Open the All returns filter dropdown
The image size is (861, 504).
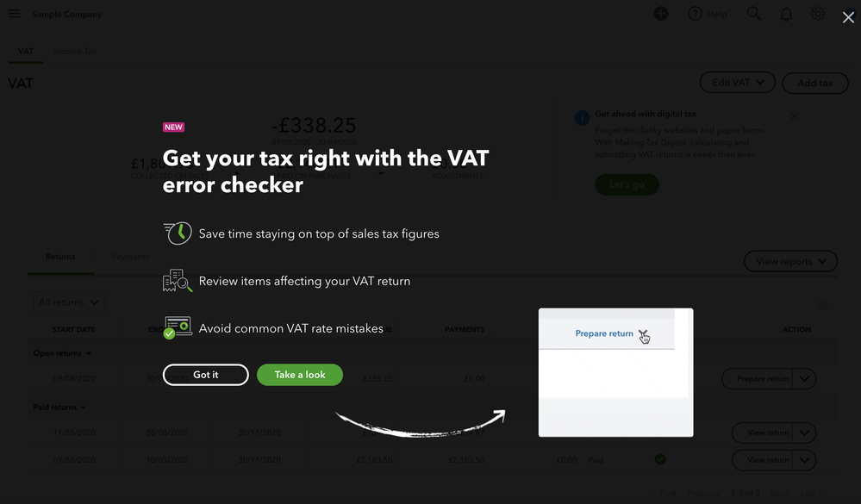[69, 302]
